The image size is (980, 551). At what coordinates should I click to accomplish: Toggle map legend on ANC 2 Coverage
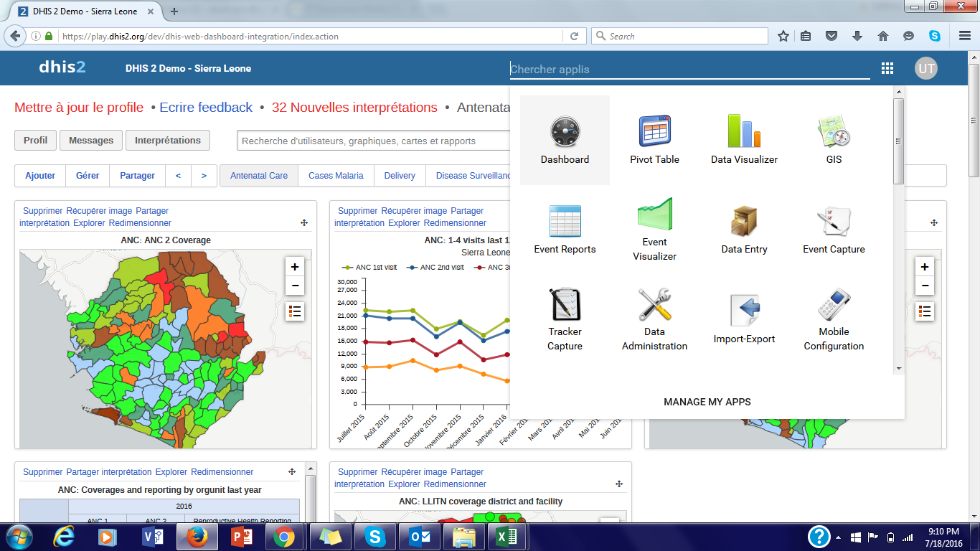tap(295, 311)
